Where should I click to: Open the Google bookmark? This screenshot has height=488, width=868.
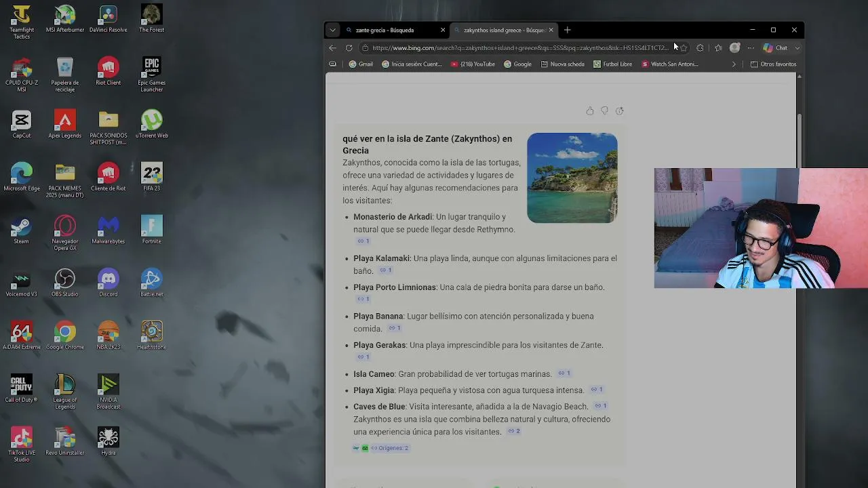pos(517,64)
